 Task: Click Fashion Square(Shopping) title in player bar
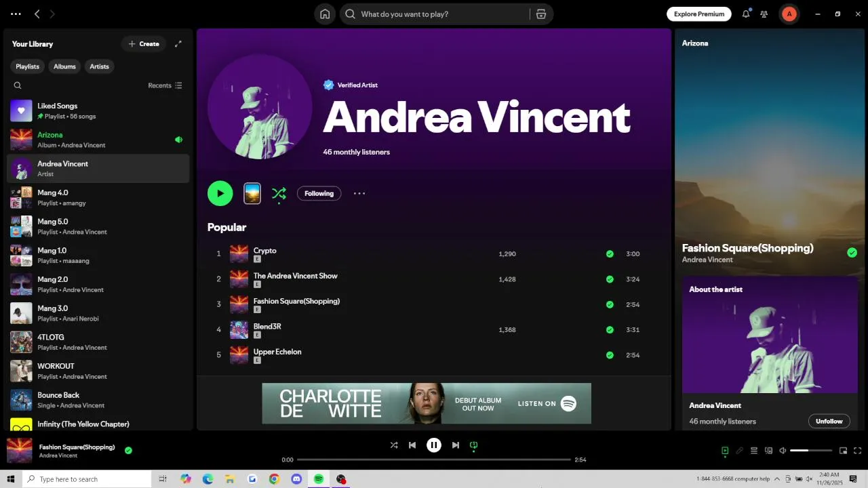(x=77, y=447)
